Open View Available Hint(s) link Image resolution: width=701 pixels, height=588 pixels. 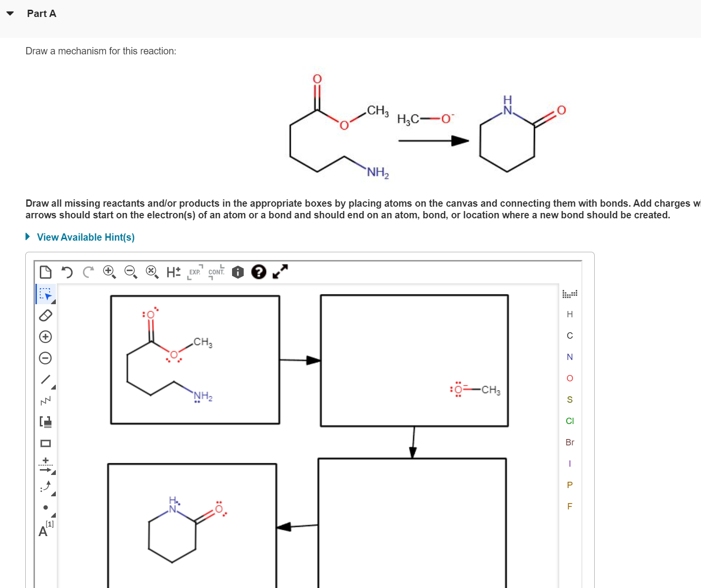click(x=85, y=237)
